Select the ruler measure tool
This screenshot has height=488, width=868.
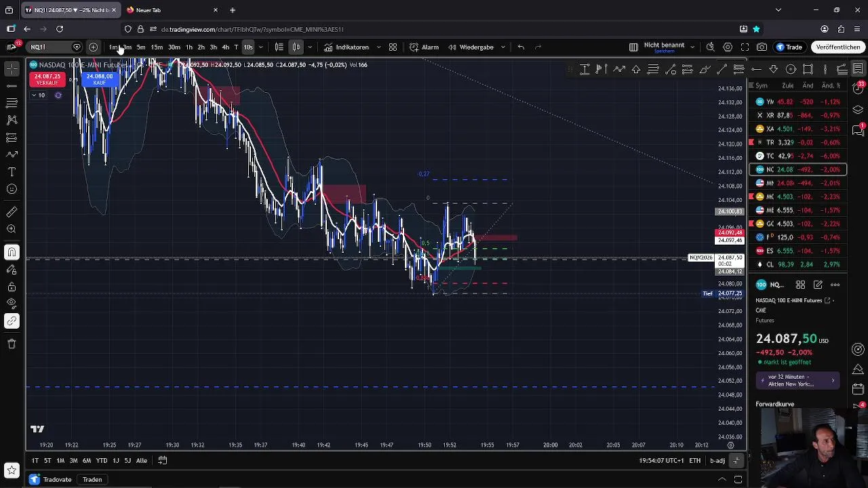(12, 212)
